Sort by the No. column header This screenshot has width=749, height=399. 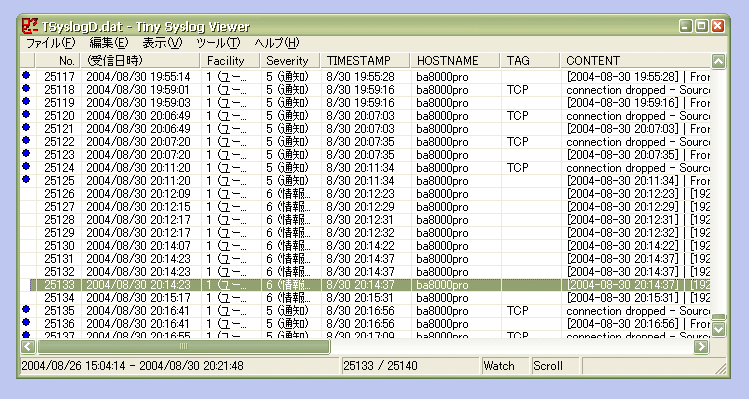(59, 61)
